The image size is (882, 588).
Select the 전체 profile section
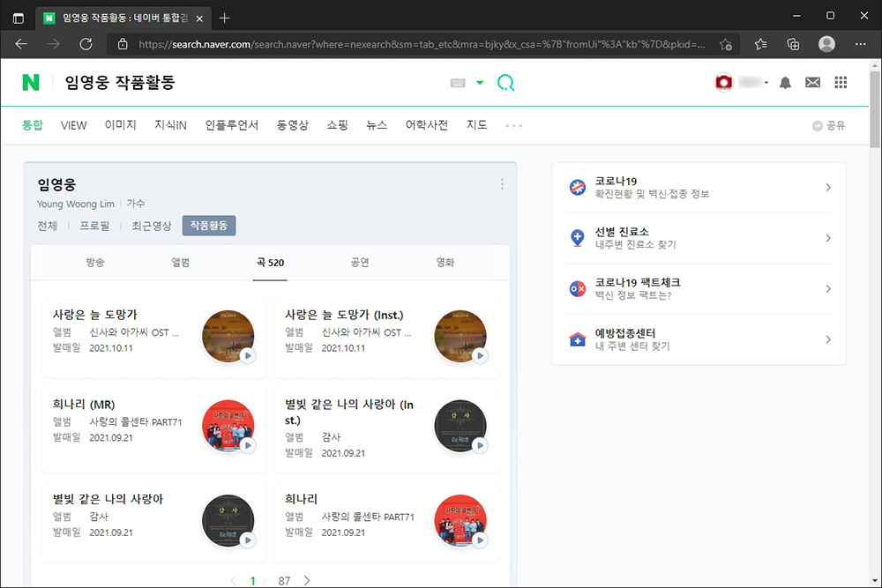tap(48, 226)
